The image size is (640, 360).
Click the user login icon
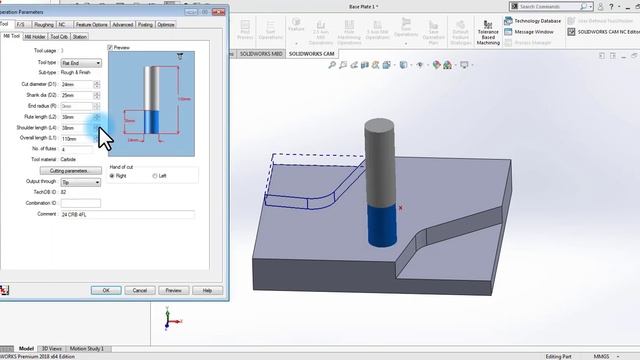coord(600,7)
